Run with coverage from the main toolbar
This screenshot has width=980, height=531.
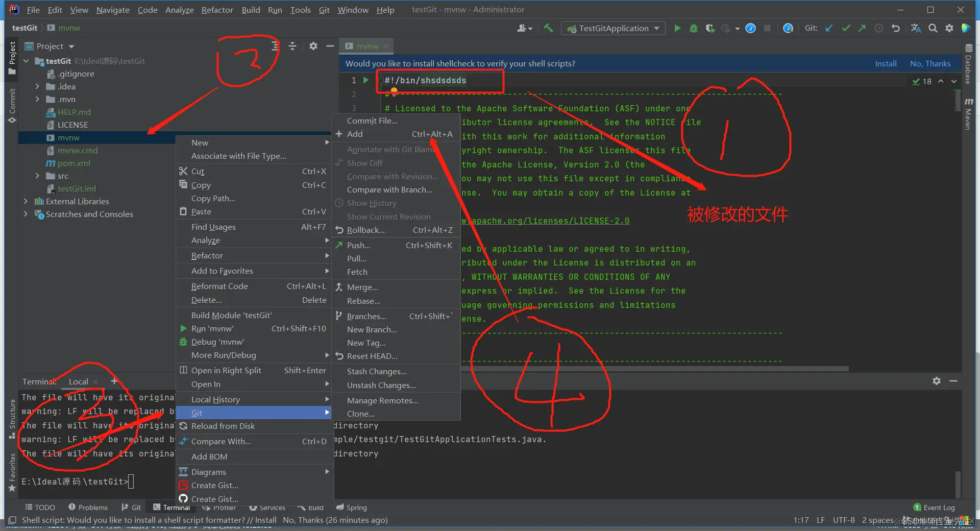click(x=710, y=28)
